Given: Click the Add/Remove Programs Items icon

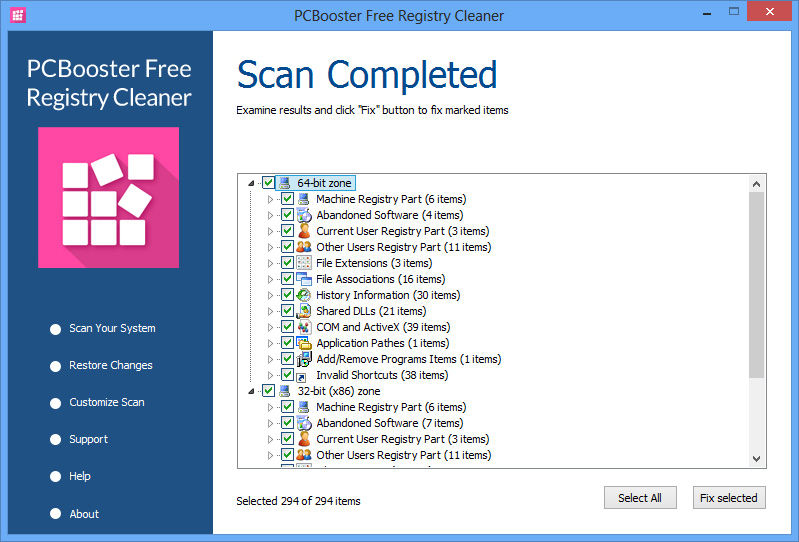Looking at the screenshot, I should coord(304,359).
